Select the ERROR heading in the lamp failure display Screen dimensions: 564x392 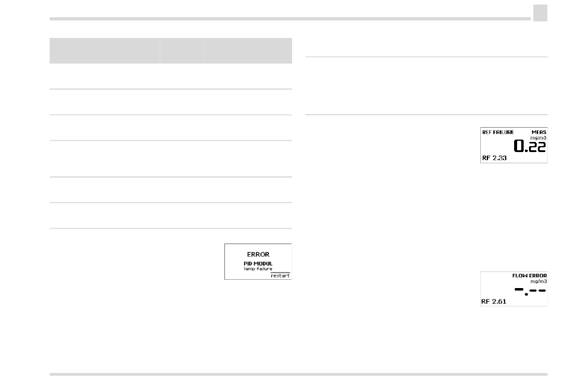pyautogui.click(x=258, y=254)
